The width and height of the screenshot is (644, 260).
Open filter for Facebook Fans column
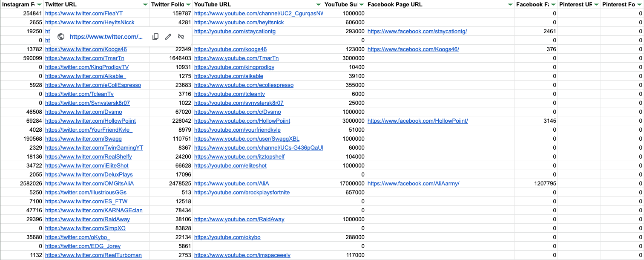click(553, 4)
